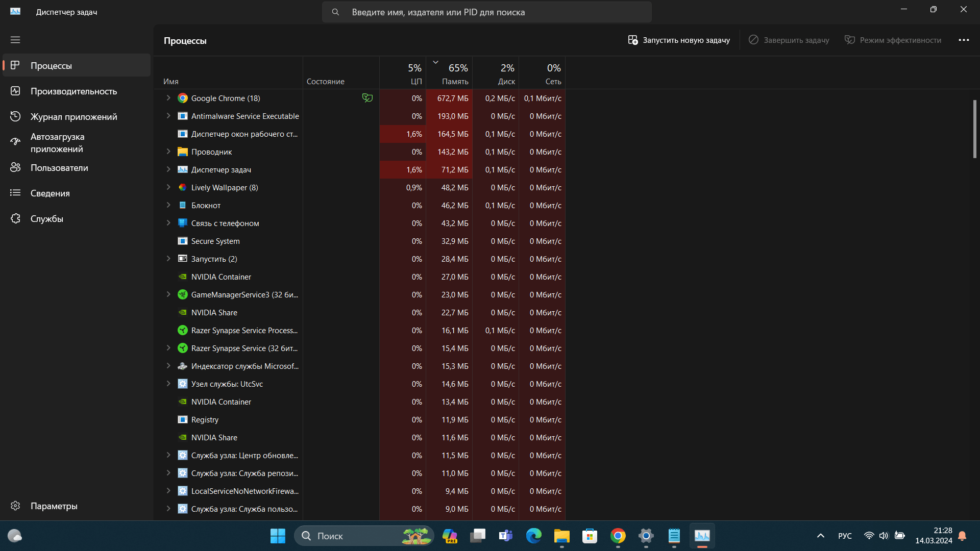The image size is (980, 551).
Task: Expand Диспетчер задач process row
Action: [x=168, y=169]
